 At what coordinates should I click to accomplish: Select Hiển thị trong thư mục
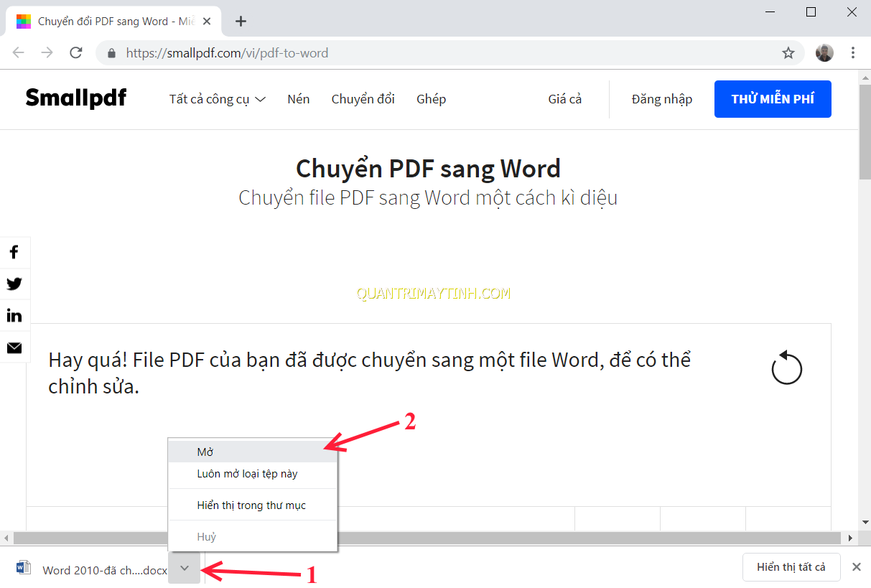pos(252,505)
